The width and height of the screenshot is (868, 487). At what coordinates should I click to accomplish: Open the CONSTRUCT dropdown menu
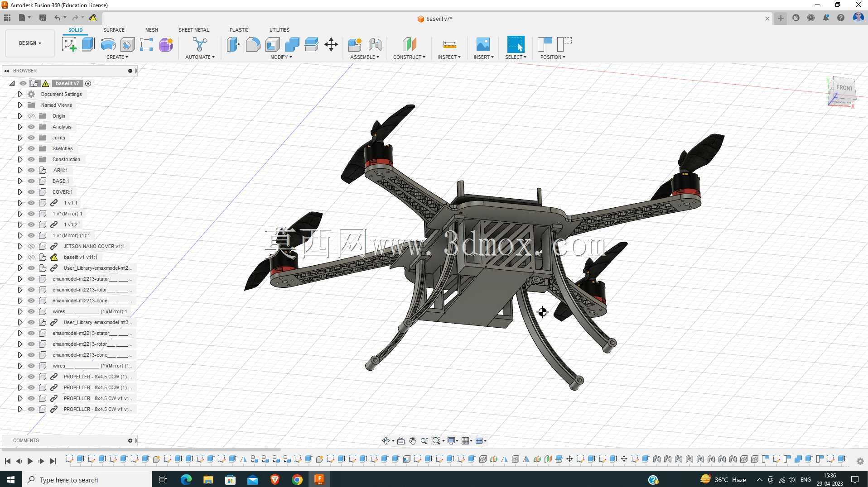point(409,57)
